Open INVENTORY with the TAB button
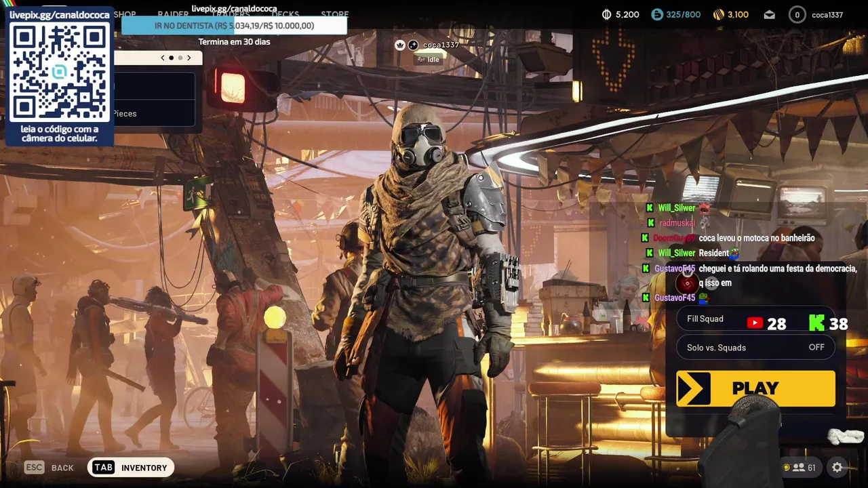The height and width of the screenshot is (488, 868). (x=131, y=467)
